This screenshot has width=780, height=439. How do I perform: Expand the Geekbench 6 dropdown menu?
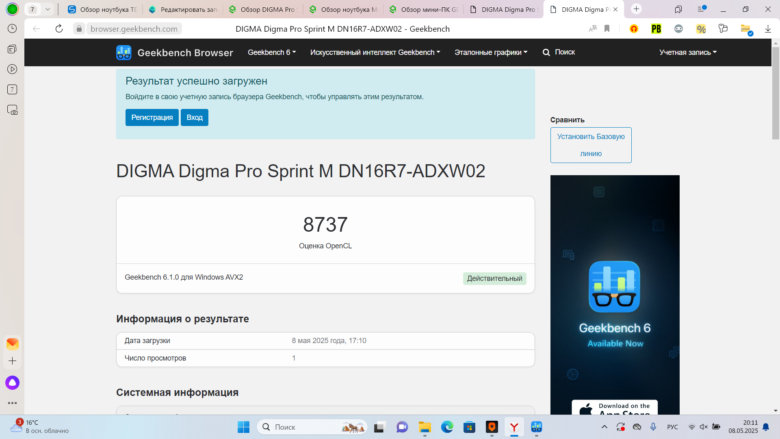272,52
